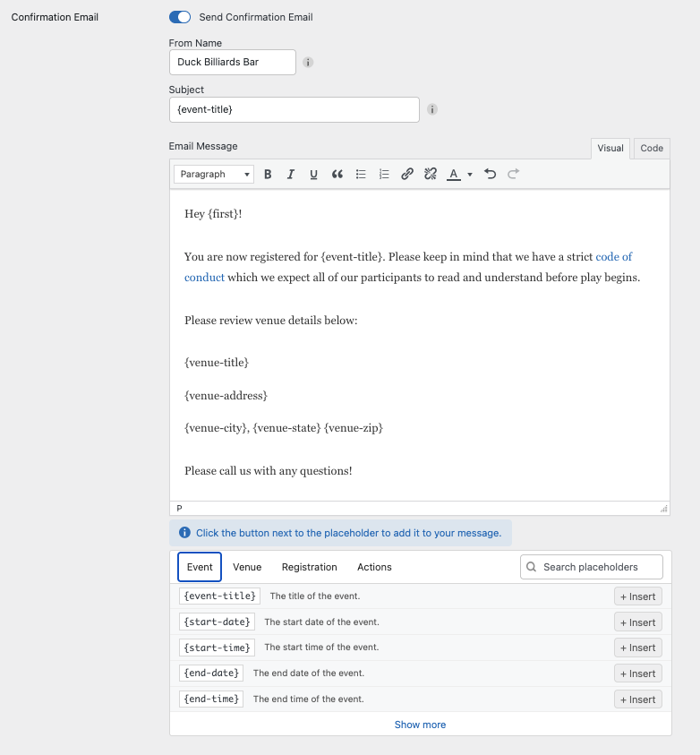Redo the last edit
This screenshot has width=700, height=755.
(x=513, y=175)
